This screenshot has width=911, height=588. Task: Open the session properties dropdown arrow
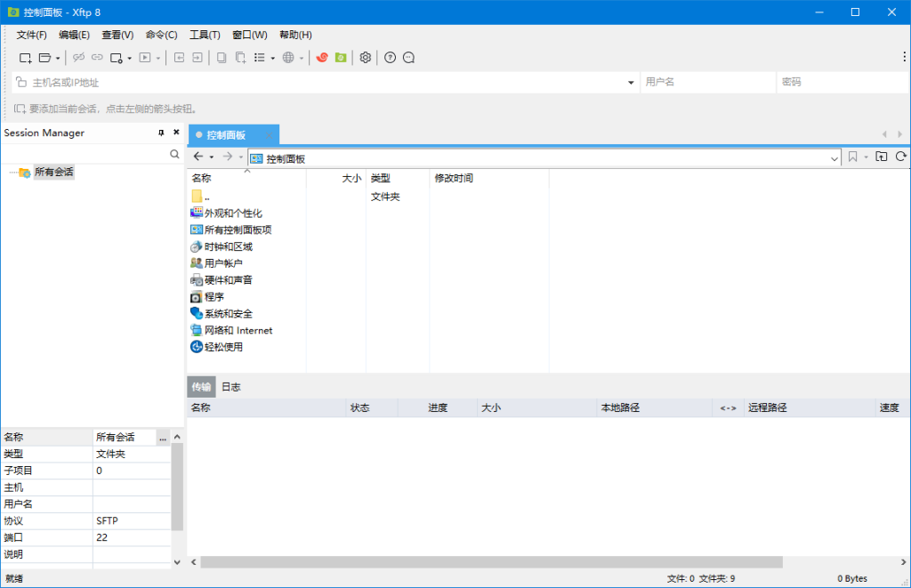pyautogui.click(x=129, y=58)
